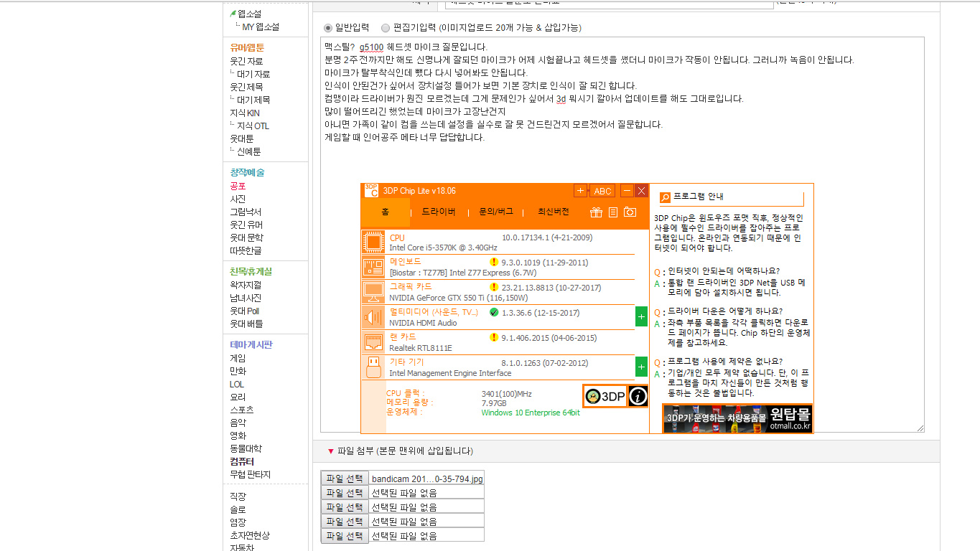This screenshot has width=980, height=551.
Task: Open the 컴퓨터 board link
Action: 242,462
